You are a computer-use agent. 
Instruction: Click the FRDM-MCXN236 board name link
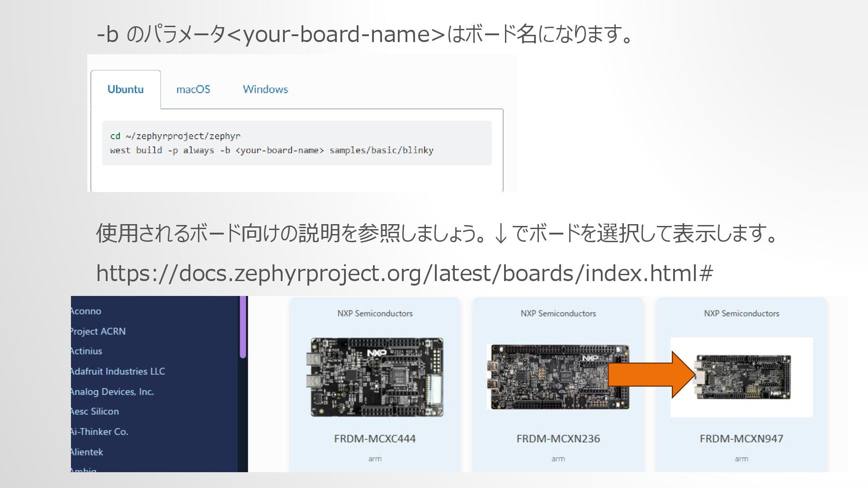[x=558, y=439]
